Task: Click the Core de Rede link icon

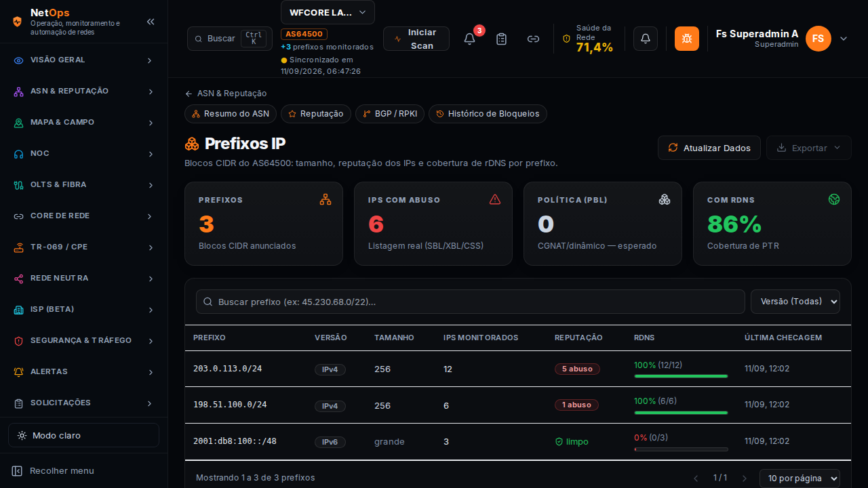Action: pos(19,216)
